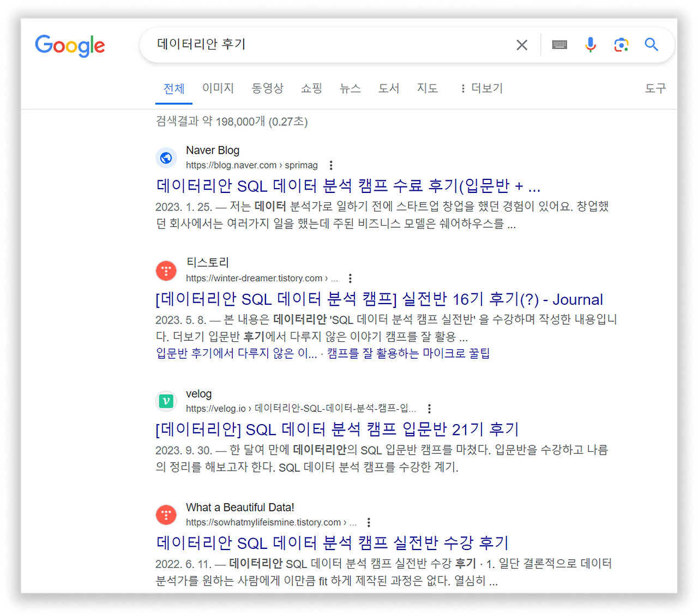Click the velog.io breadcrumb URL
The height and width of the screenshot is (616, 698).
coord(301,408)
